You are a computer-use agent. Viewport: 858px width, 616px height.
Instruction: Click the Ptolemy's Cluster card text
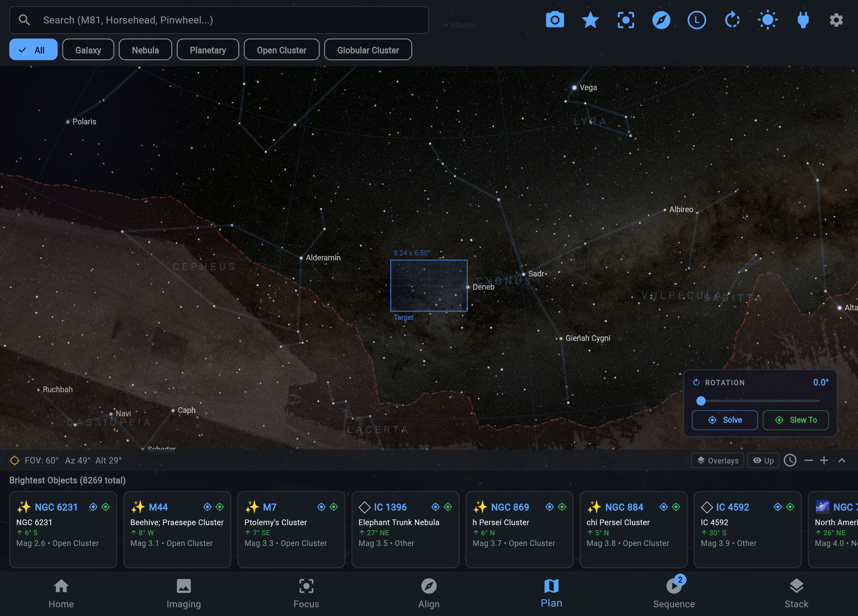(x=275, y=522)
